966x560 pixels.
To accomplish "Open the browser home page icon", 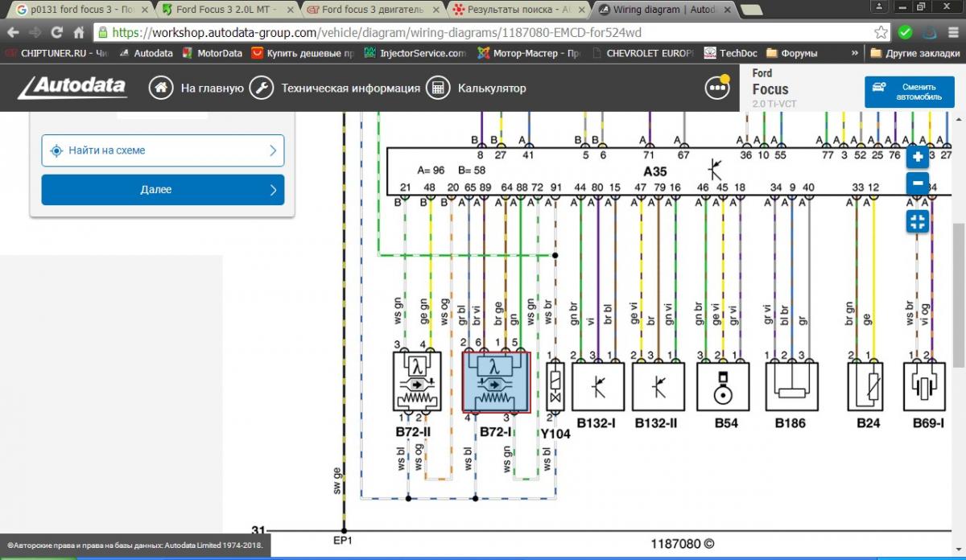I will click(79, 33).
